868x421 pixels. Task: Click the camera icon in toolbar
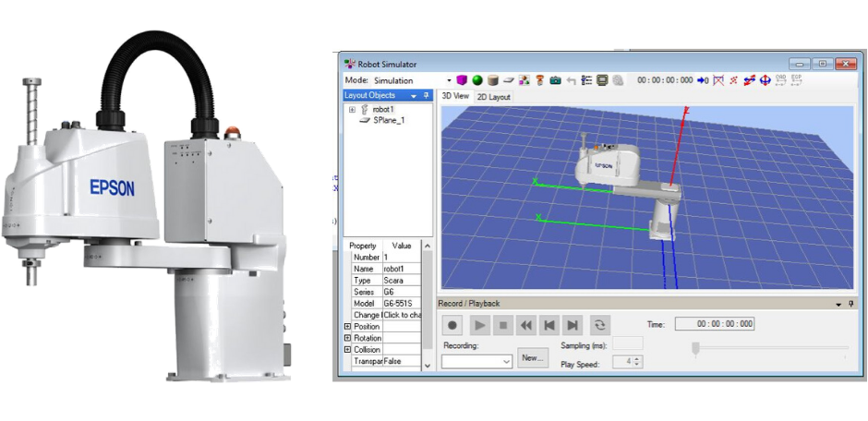tap(555, 80)
